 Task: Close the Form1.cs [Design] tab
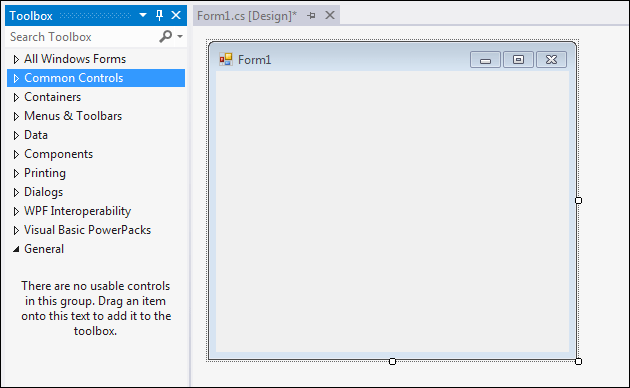330,15
